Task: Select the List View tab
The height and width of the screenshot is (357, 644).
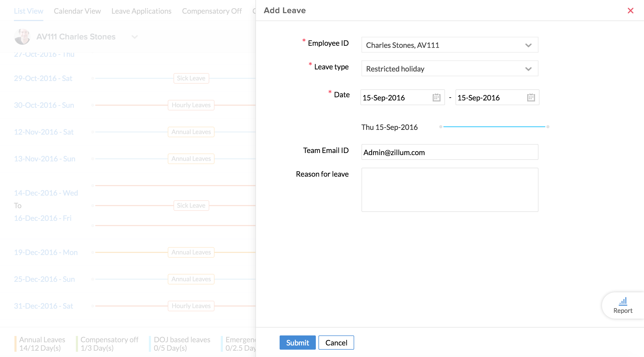Action: pos(28,11)
